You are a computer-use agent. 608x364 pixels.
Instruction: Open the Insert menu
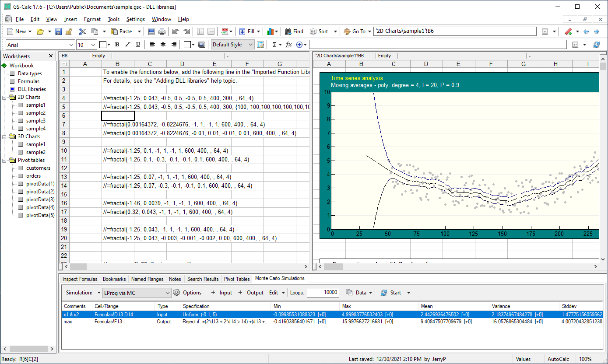coord(70,19)
